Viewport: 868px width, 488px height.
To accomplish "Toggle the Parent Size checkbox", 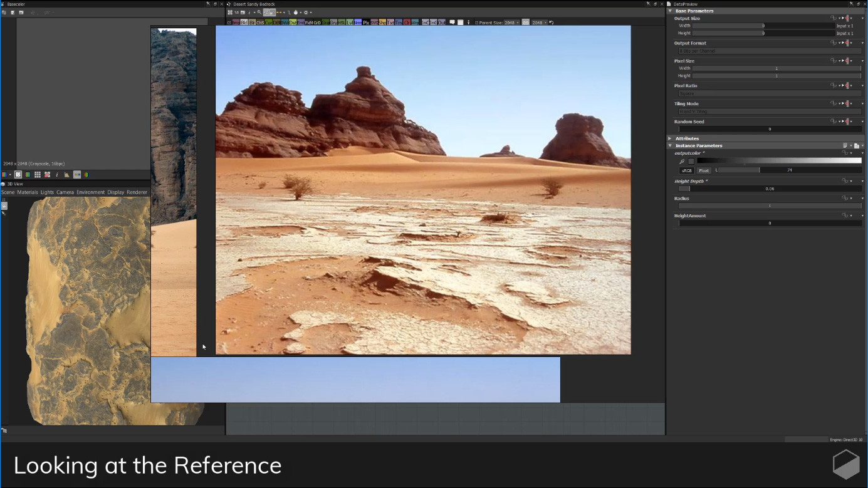I will click(x=476, y=23).
